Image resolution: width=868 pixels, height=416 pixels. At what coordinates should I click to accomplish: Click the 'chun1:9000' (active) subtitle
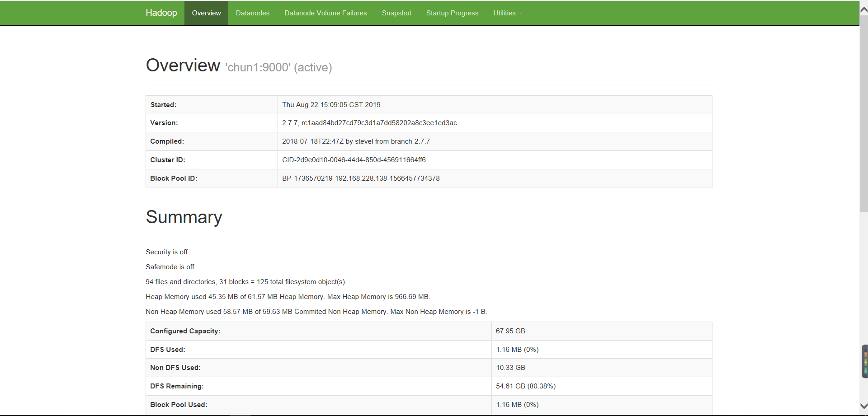278,67
